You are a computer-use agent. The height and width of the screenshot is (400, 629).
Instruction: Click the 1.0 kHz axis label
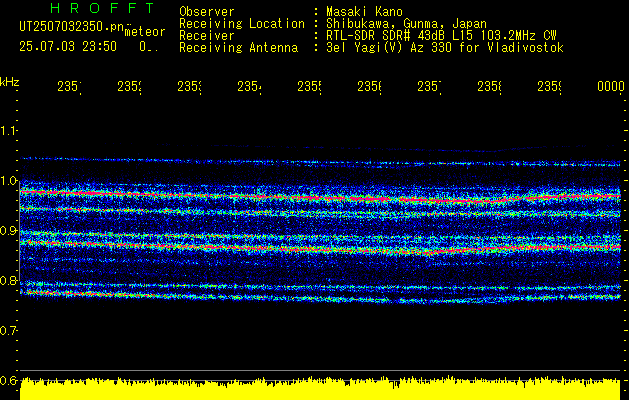[x=8, y=181]
